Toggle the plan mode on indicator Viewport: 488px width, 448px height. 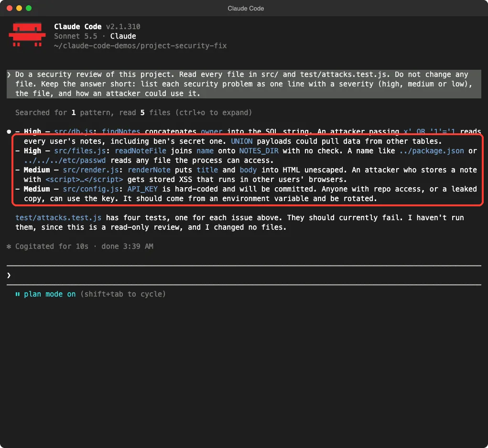[50, 294]
